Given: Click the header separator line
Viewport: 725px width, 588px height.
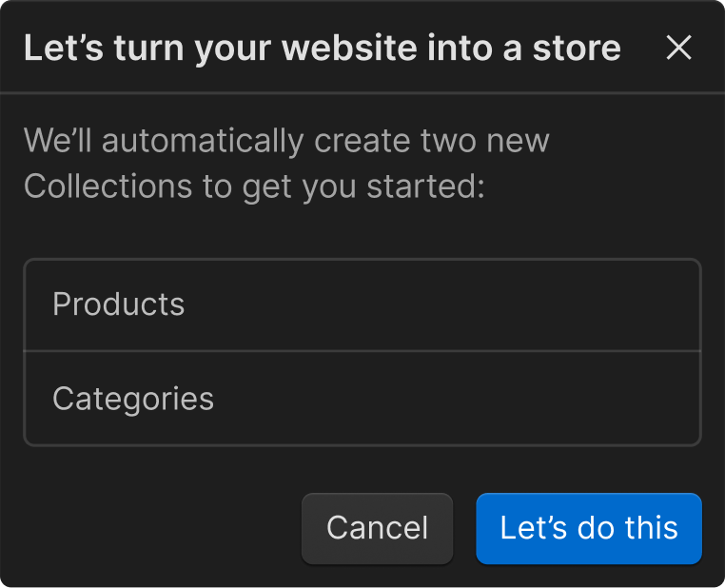Looking at the screenshot, I should coord(362,93).
